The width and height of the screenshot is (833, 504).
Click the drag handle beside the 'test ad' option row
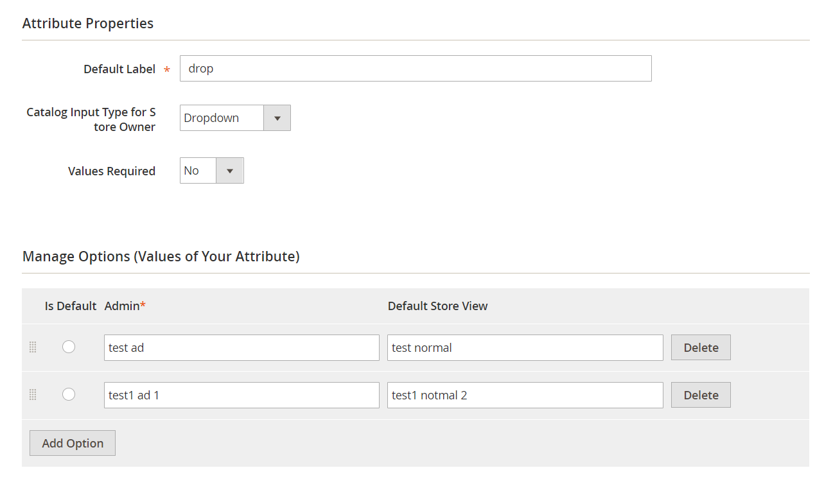tap(33, 347)
